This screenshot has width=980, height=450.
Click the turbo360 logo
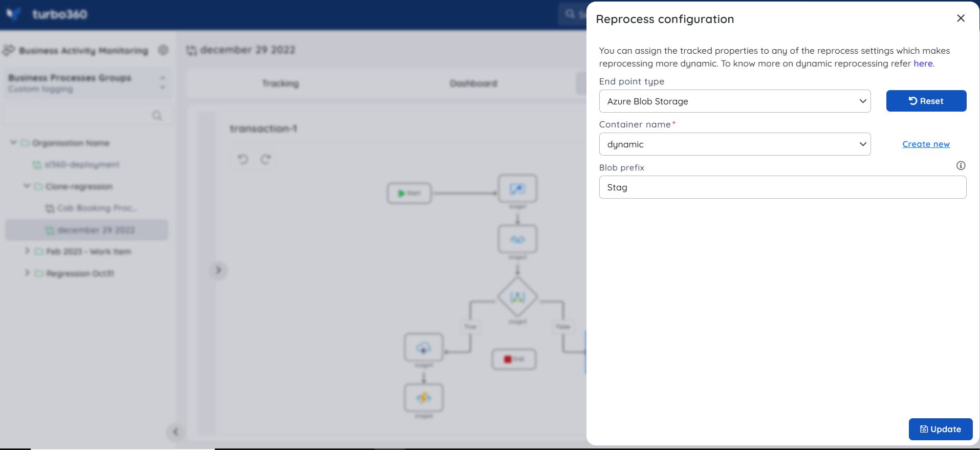47,14
